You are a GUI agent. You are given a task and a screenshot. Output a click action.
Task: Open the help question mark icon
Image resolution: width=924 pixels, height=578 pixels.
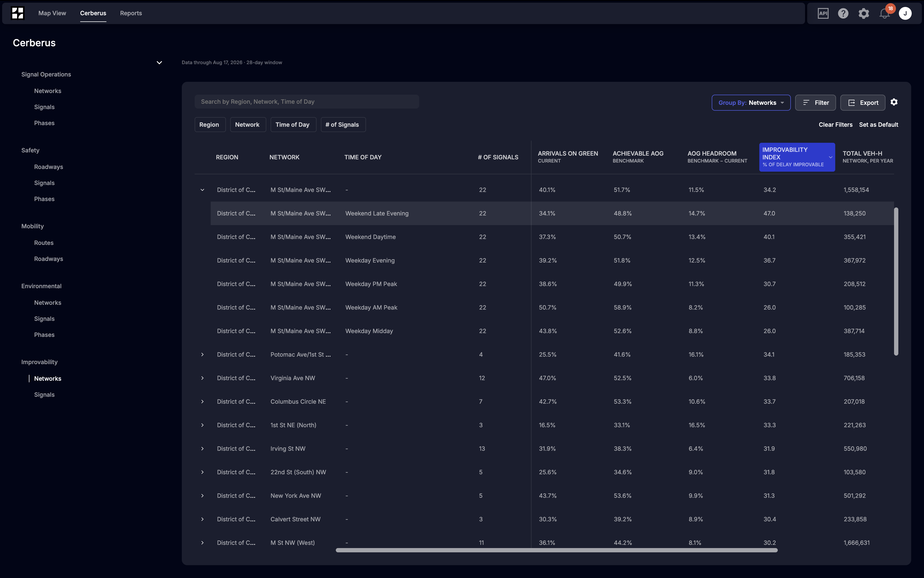843,13
